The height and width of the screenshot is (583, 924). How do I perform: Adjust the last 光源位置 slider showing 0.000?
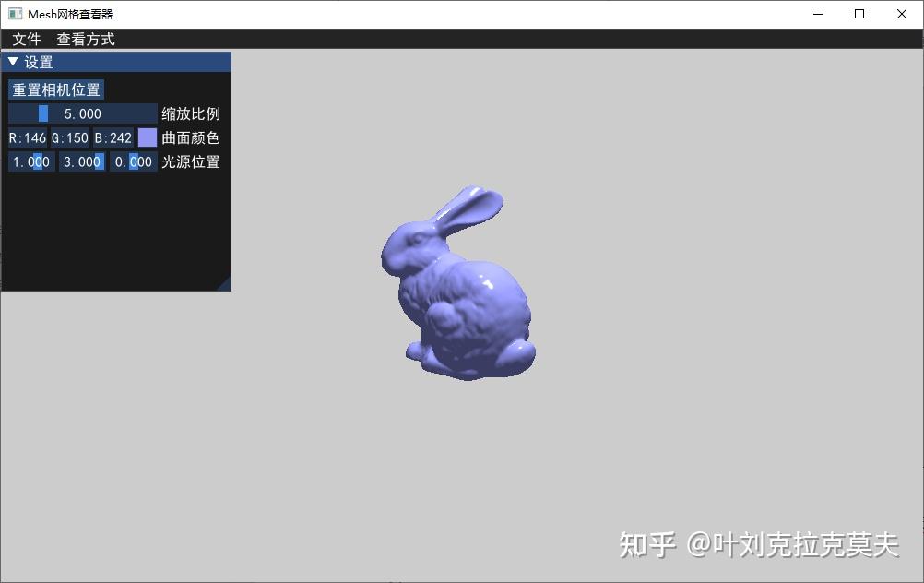[x=133, y=161]
